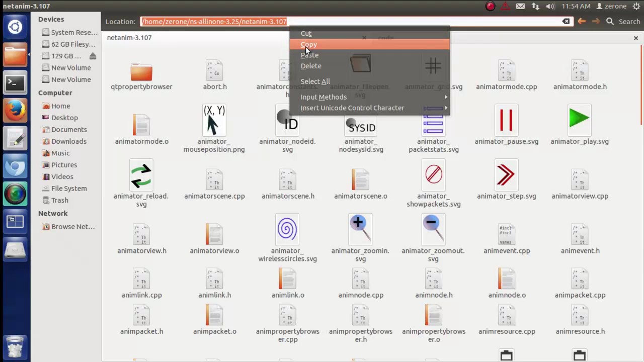Open the animator_showpackets.svg icon
This screenshot has width=644, height=362.
433,175
